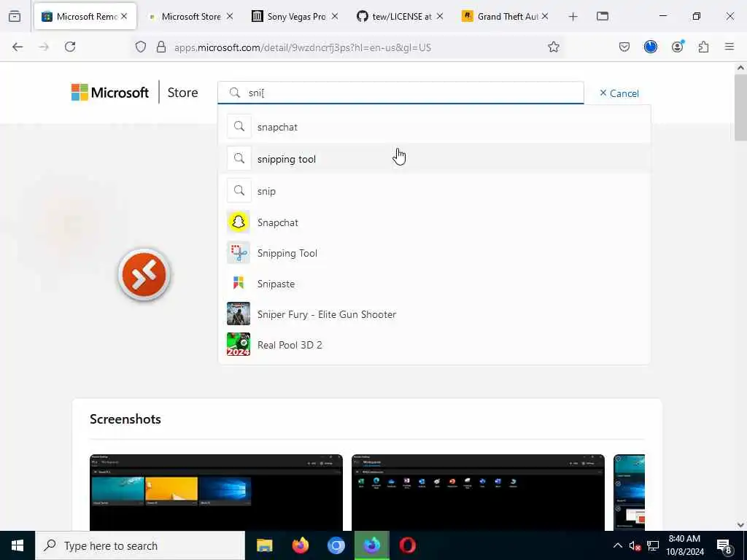Open the blue-ring Chromium browser icon in the taskbar
This screenshot has height=560, width=747.
click(x=336, y=545)
